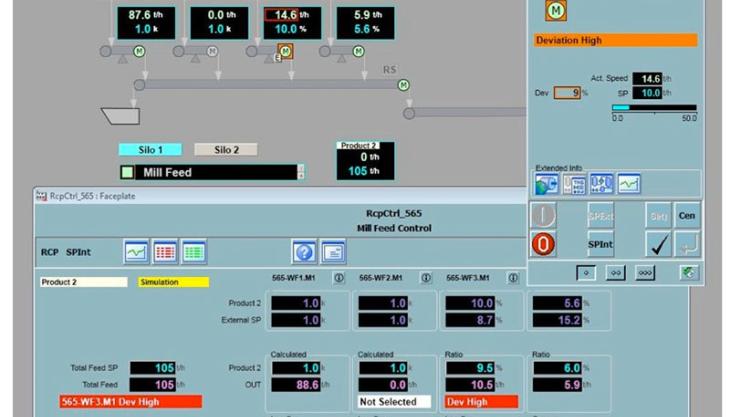This screenshot has width=730, height=417.
Task: Click the External SP 15.2 % value
Action: [x=557, y=320]
